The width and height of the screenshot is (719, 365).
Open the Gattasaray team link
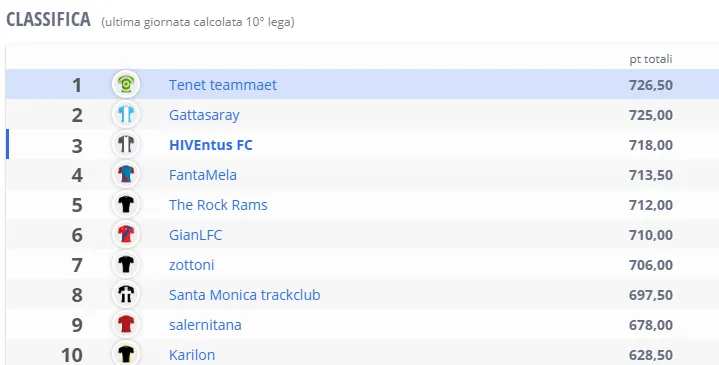[x=204, y=115]
